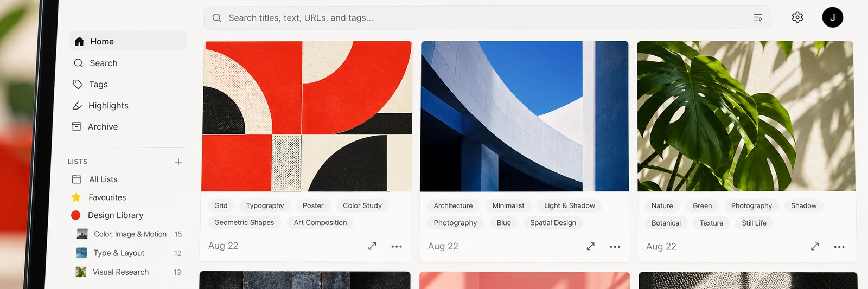Select the Geometric Shapes tag

click(x=244, y=222)
